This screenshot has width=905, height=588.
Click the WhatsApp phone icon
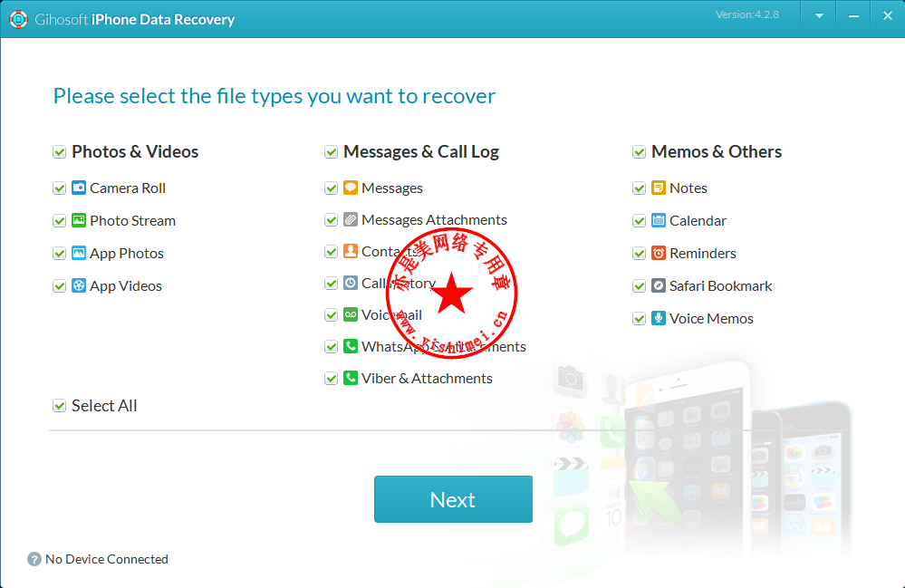(351, 346)
